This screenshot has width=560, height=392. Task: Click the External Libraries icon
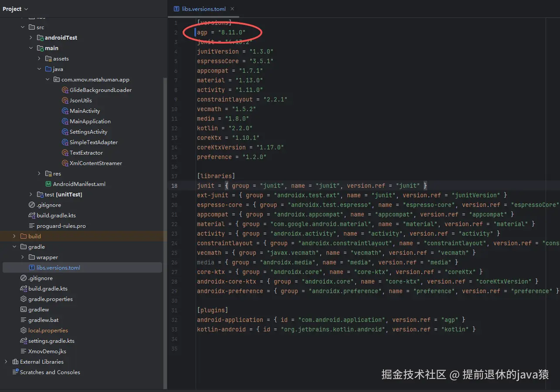click(x=15, y=362)
